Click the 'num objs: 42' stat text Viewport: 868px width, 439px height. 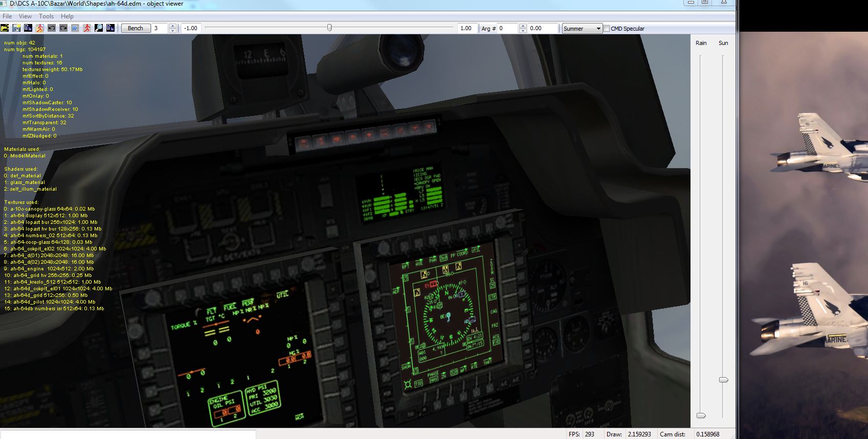click(19, 43)
